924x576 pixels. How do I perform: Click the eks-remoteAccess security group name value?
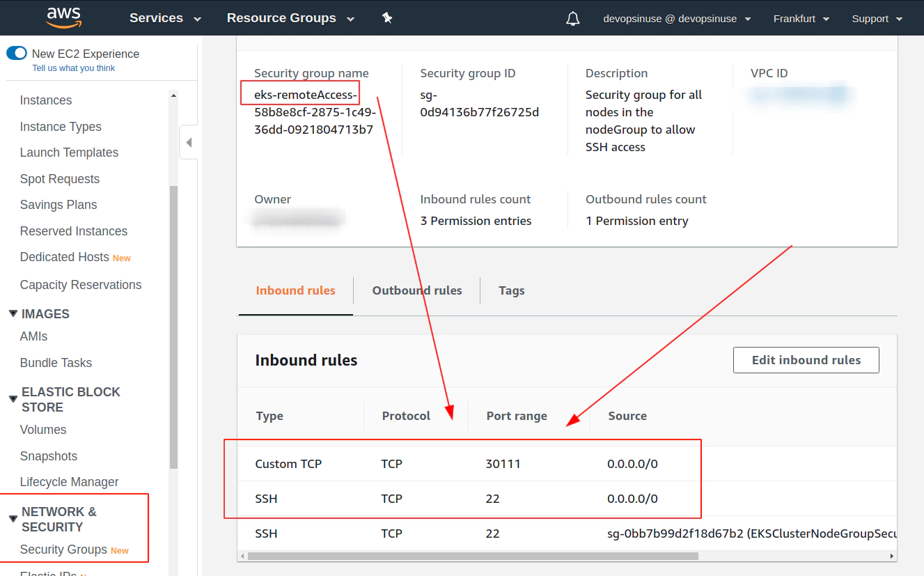point(315,112)
